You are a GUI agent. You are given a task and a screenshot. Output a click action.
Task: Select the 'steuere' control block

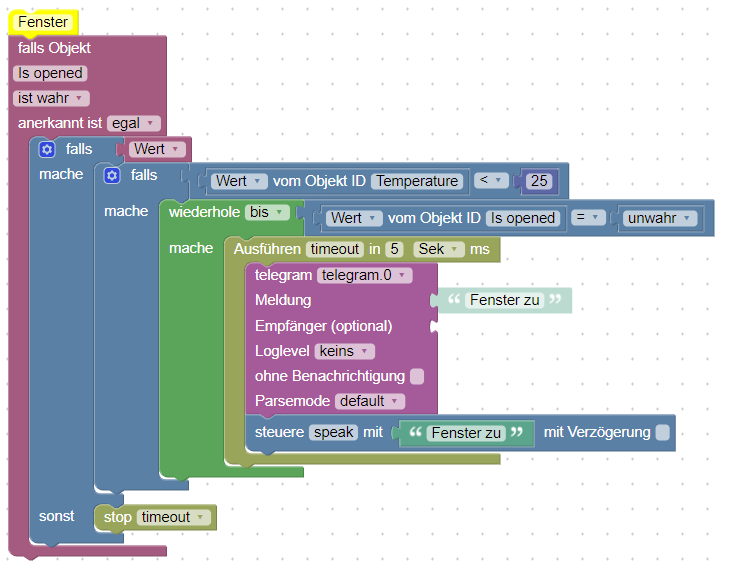coord(279,432)
